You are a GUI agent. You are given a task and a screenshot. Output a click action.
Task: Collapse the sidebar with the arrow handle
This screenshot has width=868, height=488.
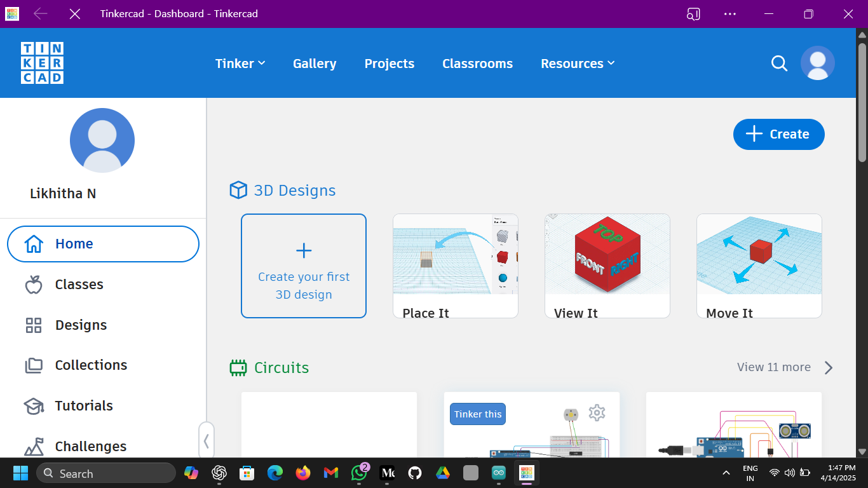pyautogui.click(x=207, y=440)
